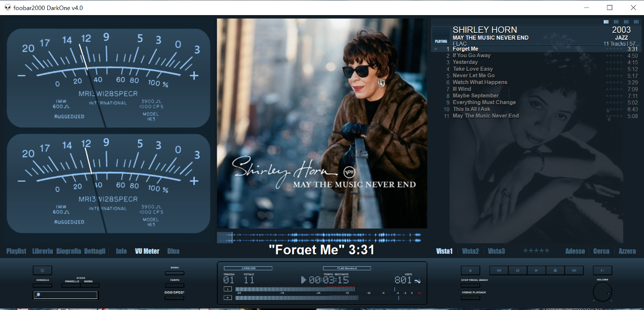
Task: Click the L channel indicator
Action: pos(228,289)
